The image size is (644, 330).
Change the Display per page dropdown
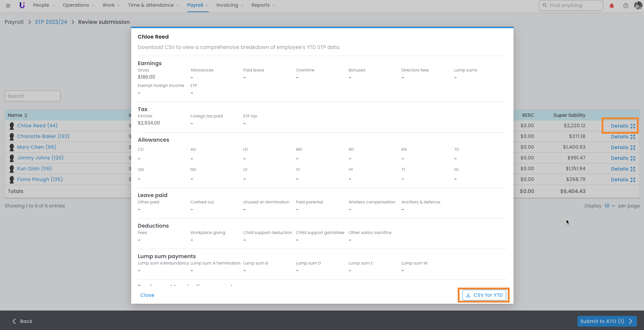click(609, 206)
